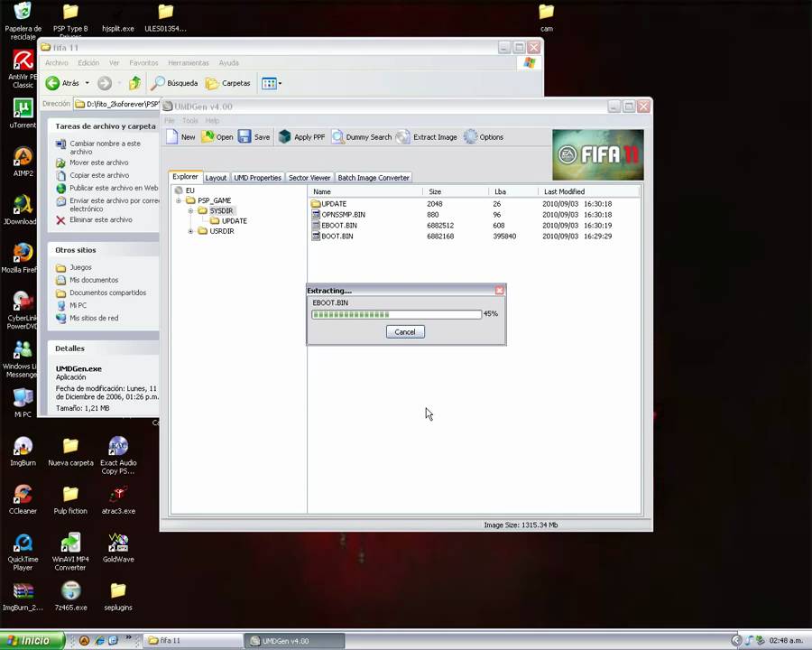Viewport: 812px width, 650px height.
Task: Sort files by Lba column header
Action: click(513, 191)
